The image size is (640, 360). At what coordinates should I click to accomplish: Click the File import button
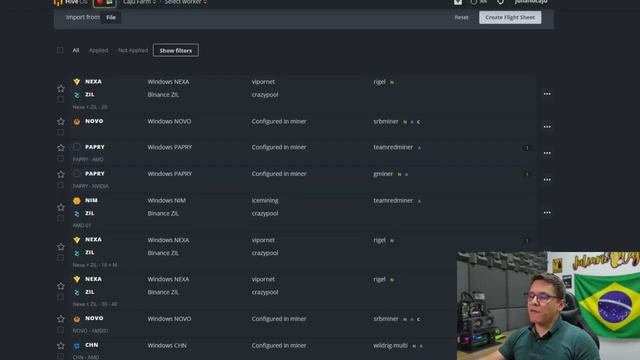(x=111, y=17)
